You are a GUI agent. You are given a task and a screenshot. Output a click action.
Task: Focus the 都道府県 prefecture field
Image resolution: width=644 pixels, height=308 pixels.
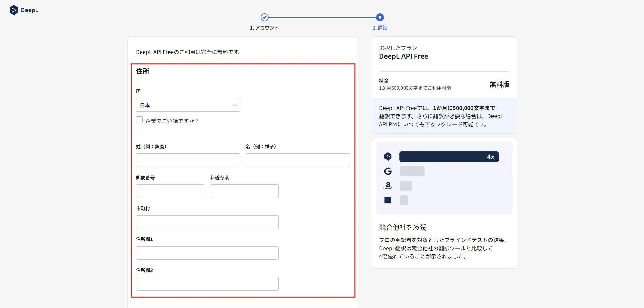[x=244, y=191]
